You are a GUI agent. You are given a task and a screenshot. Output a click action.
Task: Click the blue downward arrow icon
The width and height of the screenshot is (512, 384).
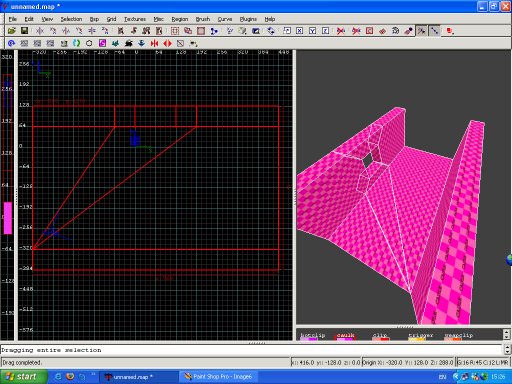[141, 43]
